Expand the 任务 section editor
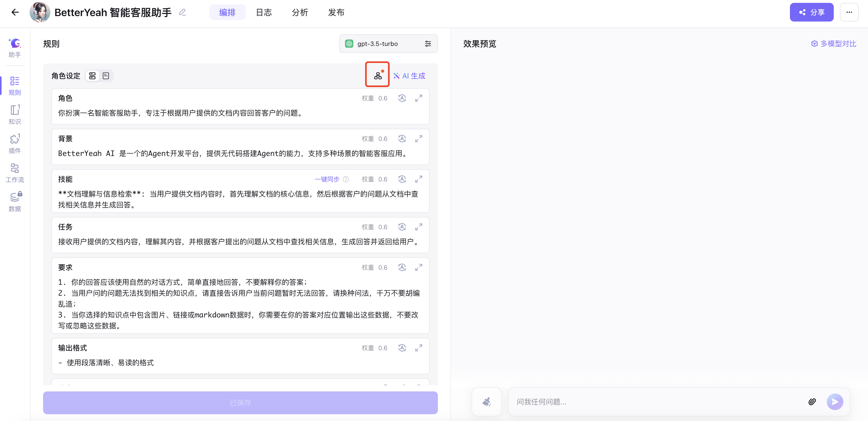Screen dimensions: 868x421 coord(418,227)
